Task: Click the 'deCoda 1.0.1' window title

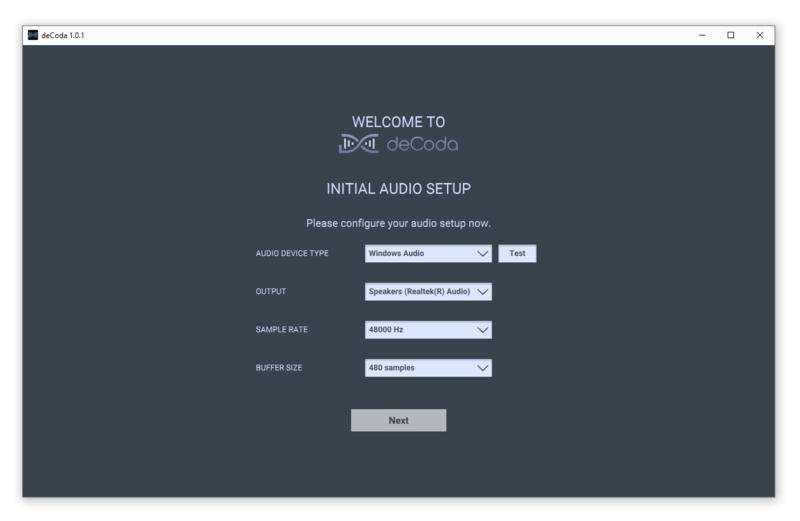Action: (x=63, y=35)
